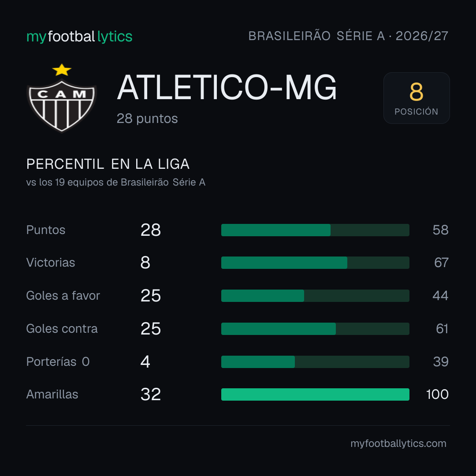Click the Goles contra percentile bar

(315, 329)
